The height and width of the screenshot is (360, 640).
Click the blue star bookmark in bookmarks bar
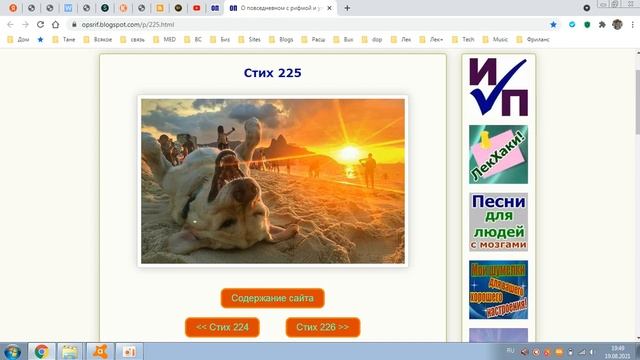pyautogui.click(x=40, y=40)
